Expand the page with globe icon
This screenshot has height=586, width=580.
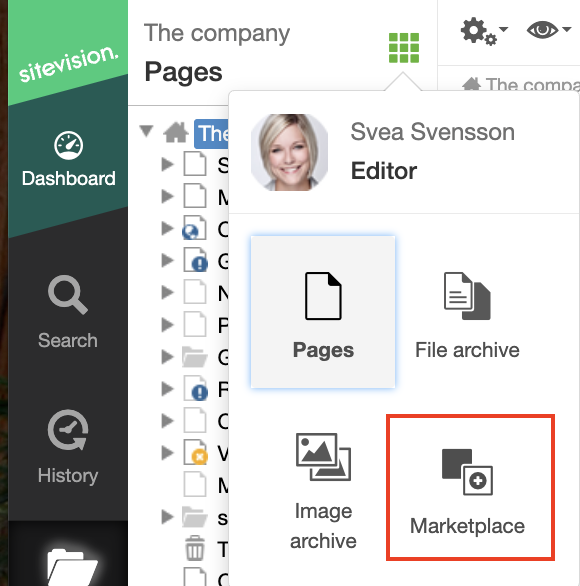pyautogui.click(x=167, y=228)
